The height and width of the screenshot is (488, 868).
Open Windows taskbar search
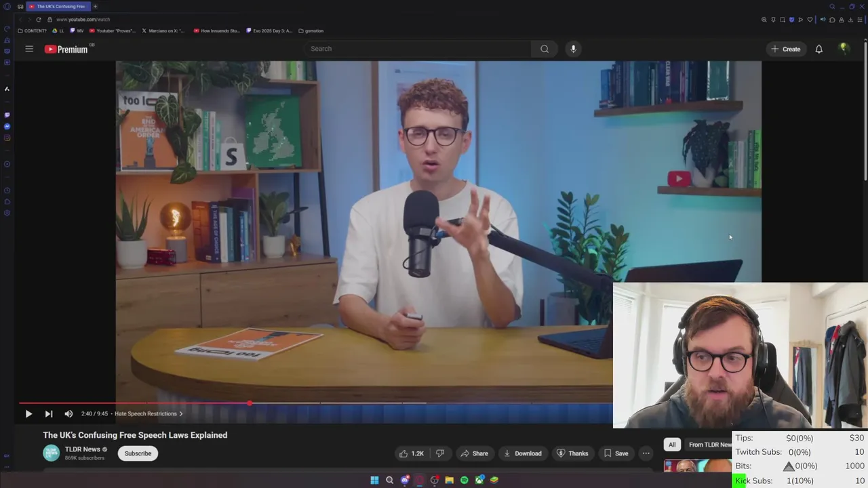[389, 480]
